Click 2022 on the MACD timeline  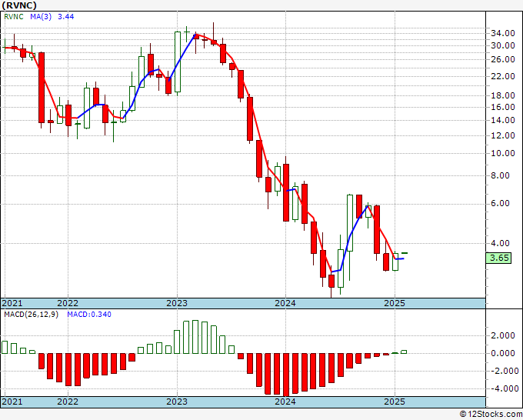68,402
